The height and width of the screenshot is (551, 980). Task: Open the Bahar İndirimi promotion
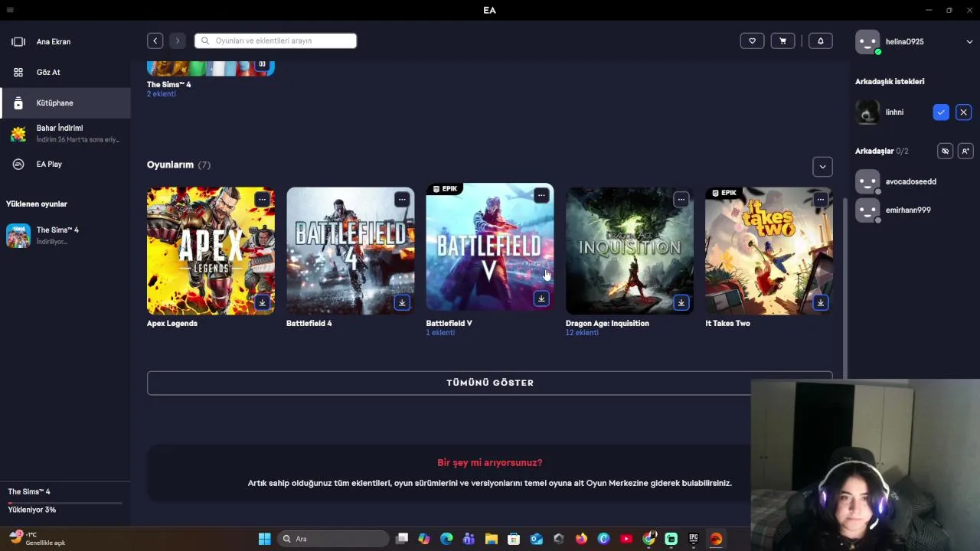pos(65,133)
